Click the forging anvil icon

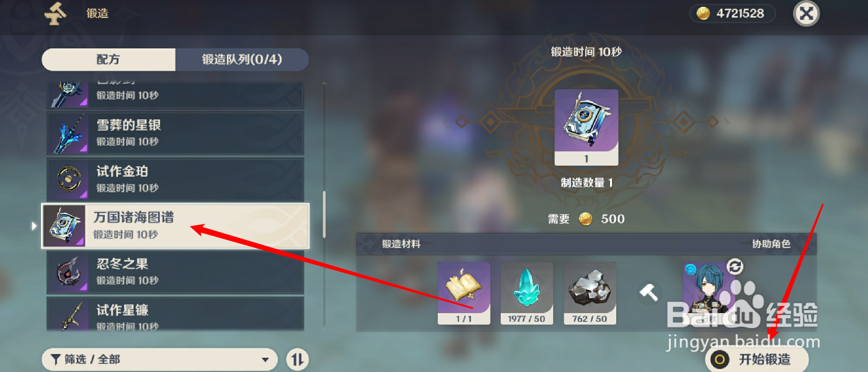[56, 13]
